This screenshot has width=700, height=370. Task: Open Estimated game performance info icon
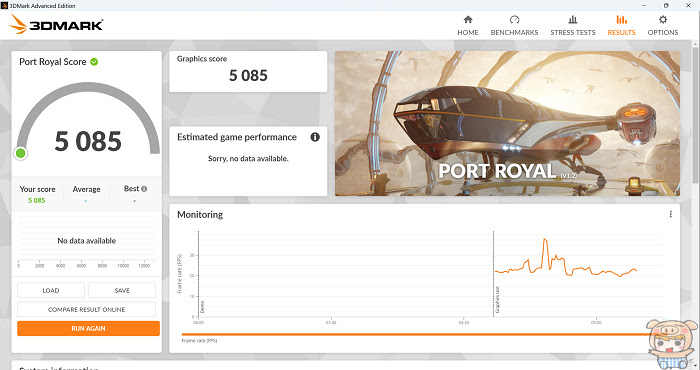point(315,137)
